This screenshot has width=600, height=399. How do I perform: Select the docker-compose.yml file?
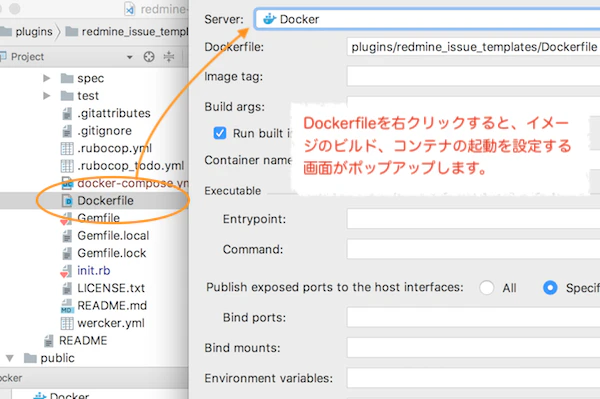[133, 183]
